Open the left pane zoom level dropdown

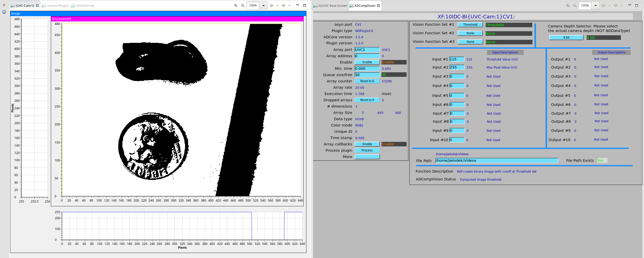point(263,6)
